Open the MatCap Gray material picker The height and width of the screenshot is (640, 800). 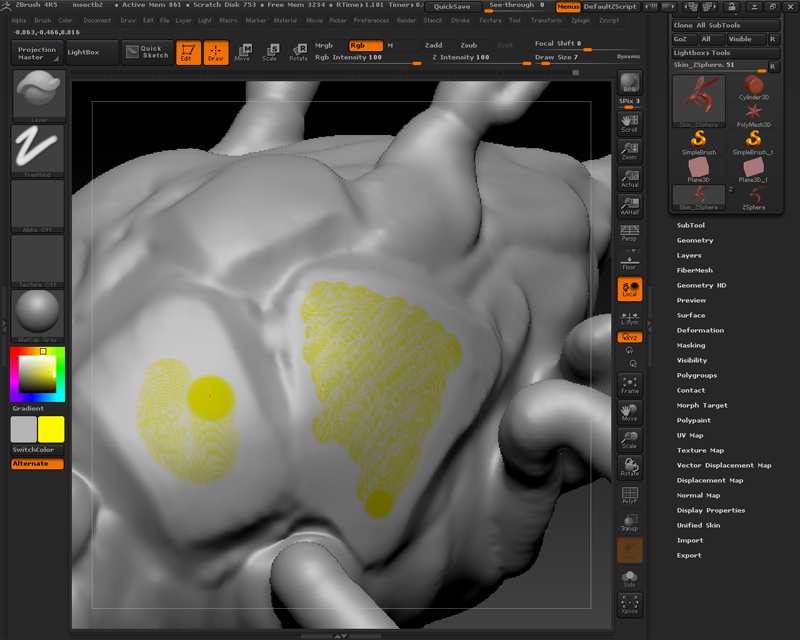point(38,316)
